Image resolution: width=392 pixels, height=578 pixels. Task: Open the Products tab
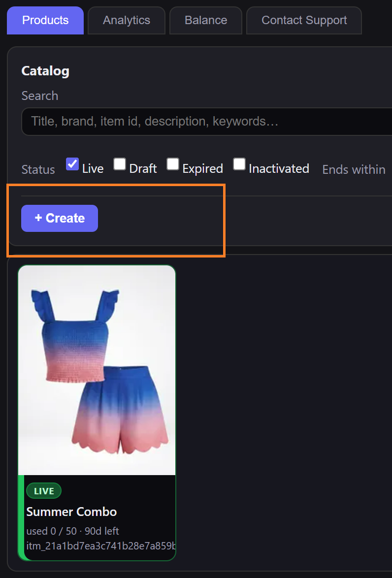[x=45, y=20]
